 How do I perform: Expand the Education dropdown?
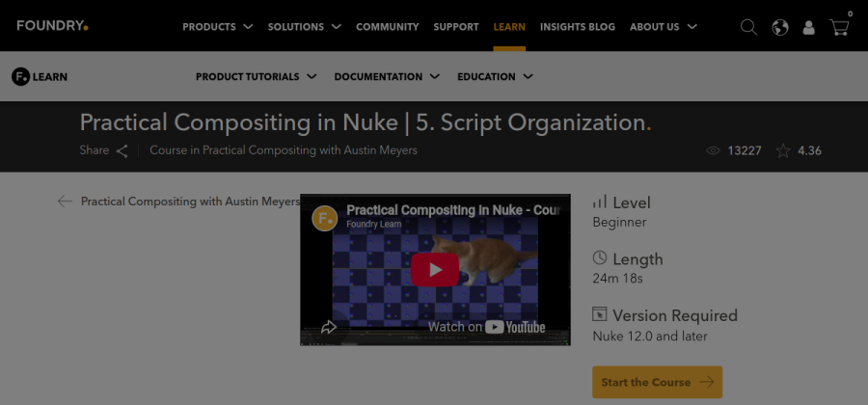495,77
